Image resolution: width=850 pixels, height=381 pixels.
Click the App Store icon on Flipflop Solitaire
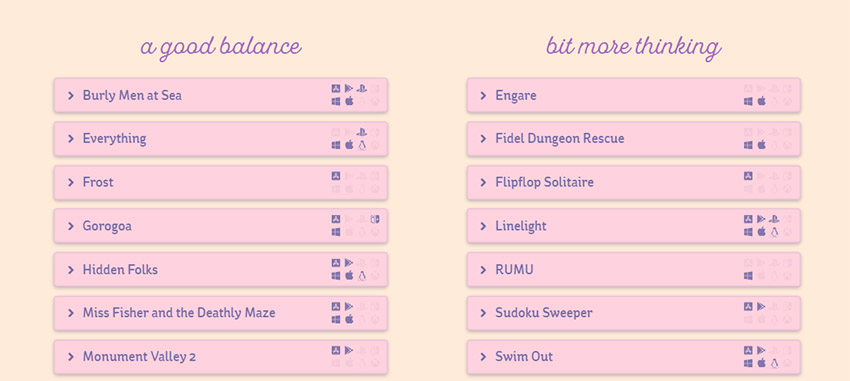(x=748, y=176)
